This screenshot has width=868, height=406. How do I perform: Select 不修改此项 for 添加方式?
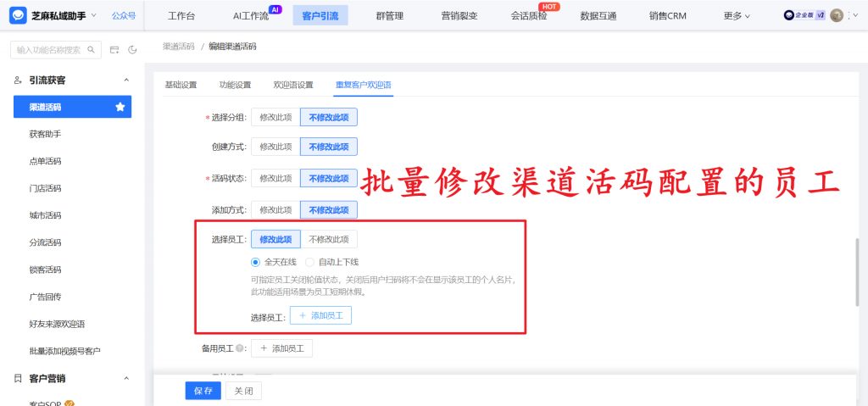[x=329, y=210]
